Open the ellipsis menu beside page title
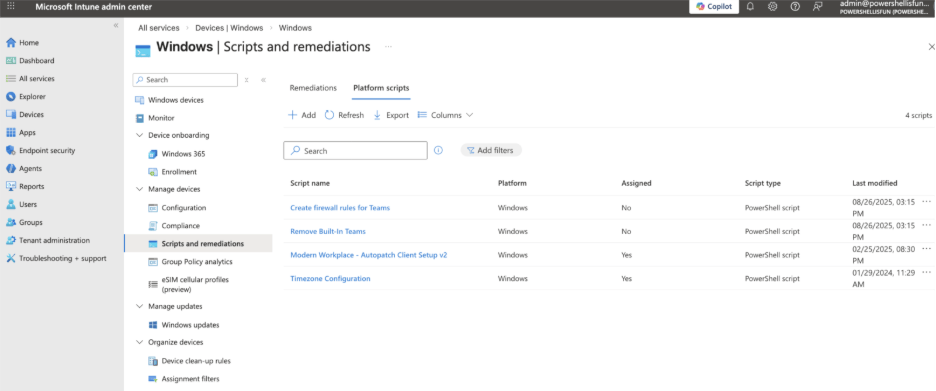Viewport: 936px width, 391px height. click(x=389, y=47)
